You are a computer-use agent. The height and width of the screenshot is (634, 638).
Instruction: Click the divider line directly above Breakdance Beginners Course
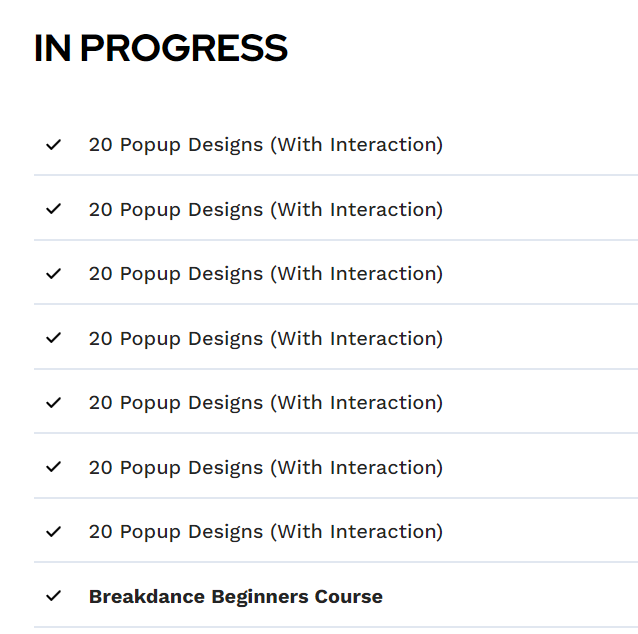point(335,562)
